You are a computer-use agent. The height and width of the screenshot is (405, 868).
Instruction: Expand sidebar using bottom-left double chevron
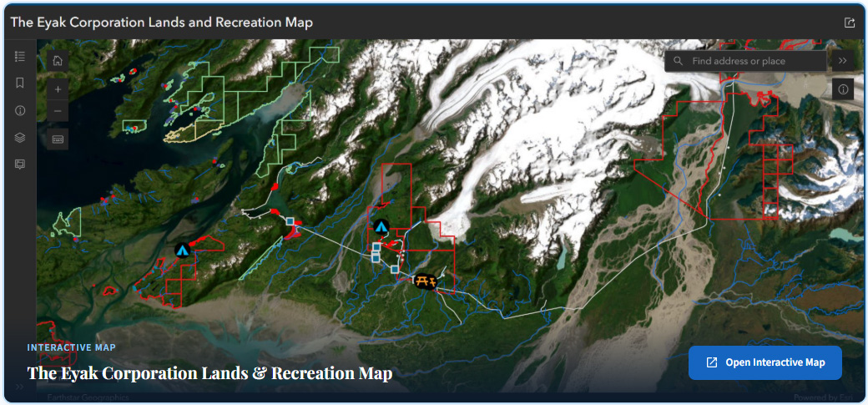(x=20, y=387)
